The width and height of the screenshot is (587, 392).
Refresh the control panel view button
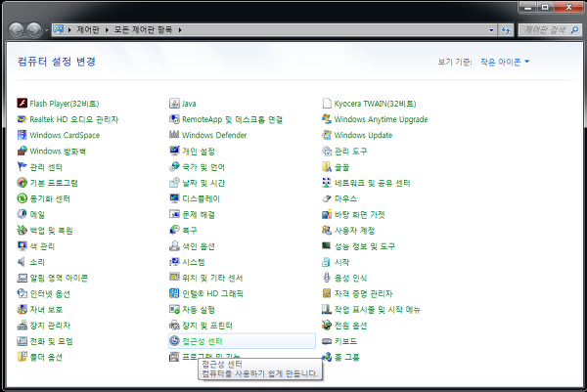[506, 30]
